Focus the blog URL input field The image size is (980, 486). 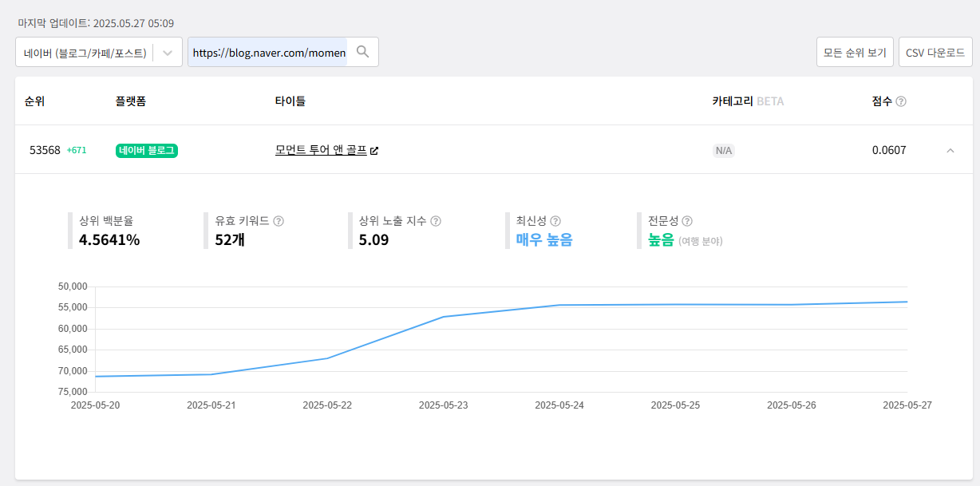268,53
